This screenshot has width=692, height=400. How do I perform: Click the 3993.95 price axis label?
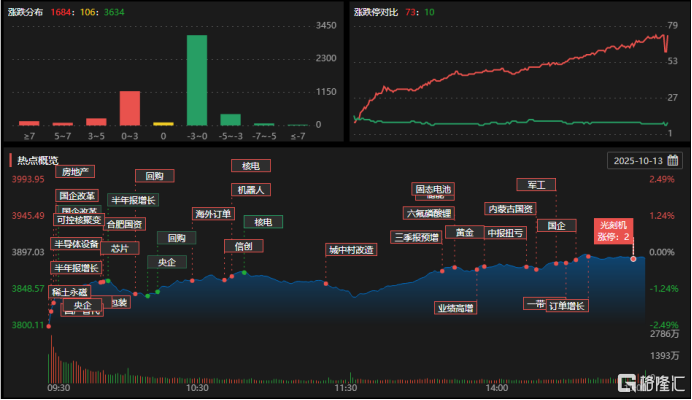28,179
